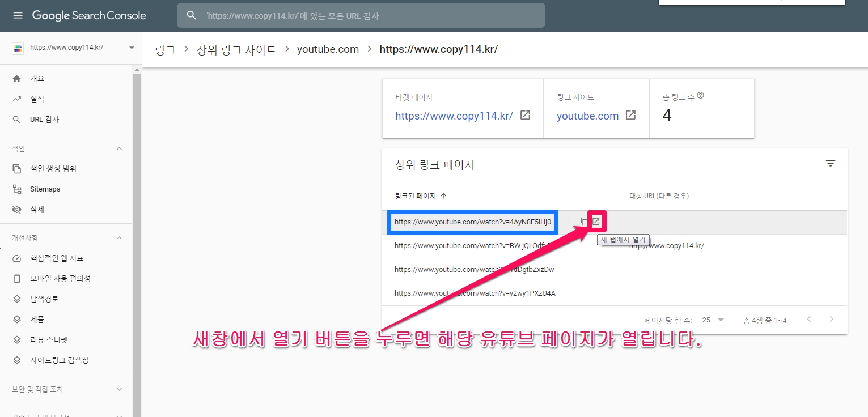
Task: Open the hamburger main menu
Action: coord(18,15)
